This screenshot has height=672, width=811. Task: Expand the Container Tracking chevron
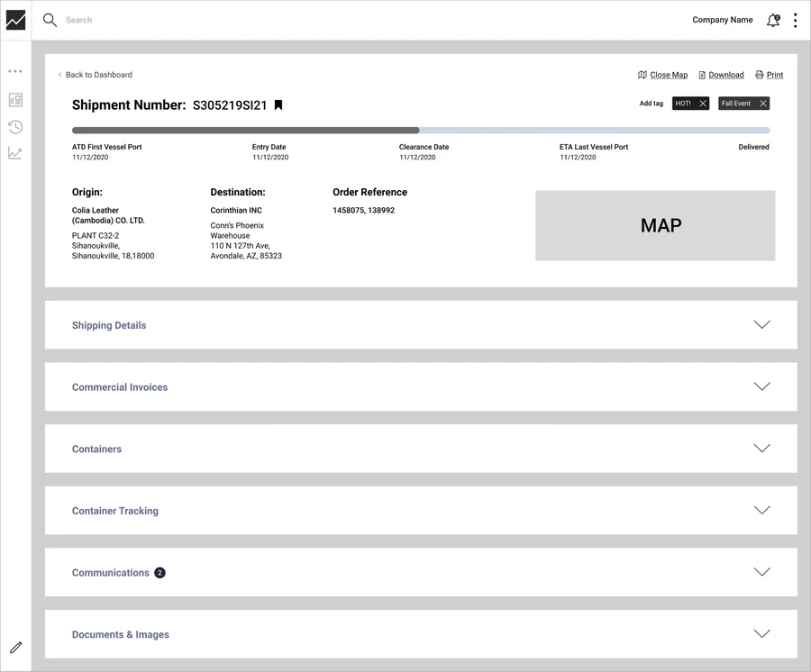point(761,510)
